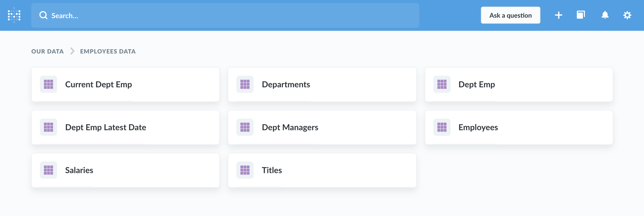Focus the Search input field

click(x=225, y=15)
